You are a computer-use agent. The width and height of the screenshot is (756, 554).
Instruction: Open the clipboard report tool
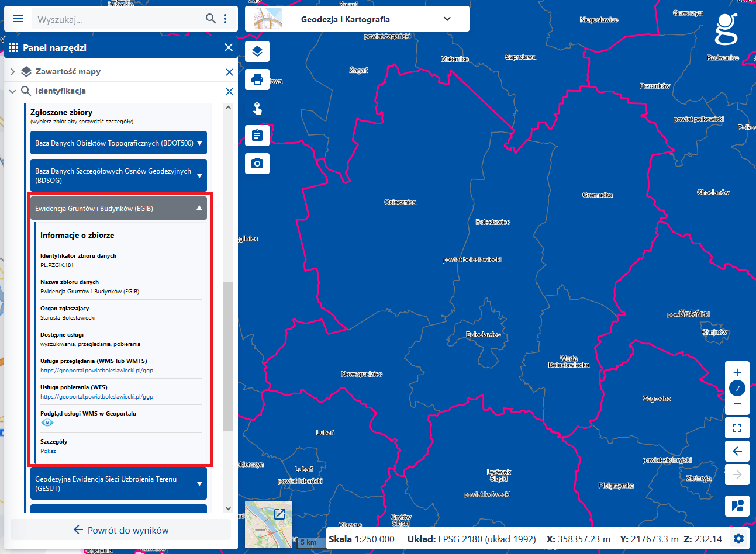(257, 136)
